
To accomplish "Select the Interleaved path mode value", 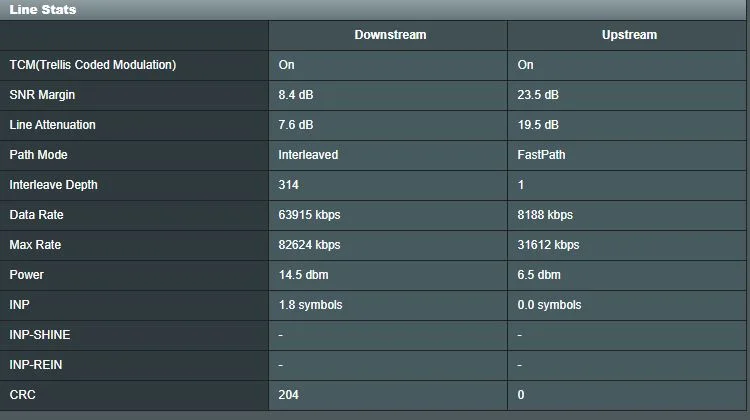I will pos(308,155).
